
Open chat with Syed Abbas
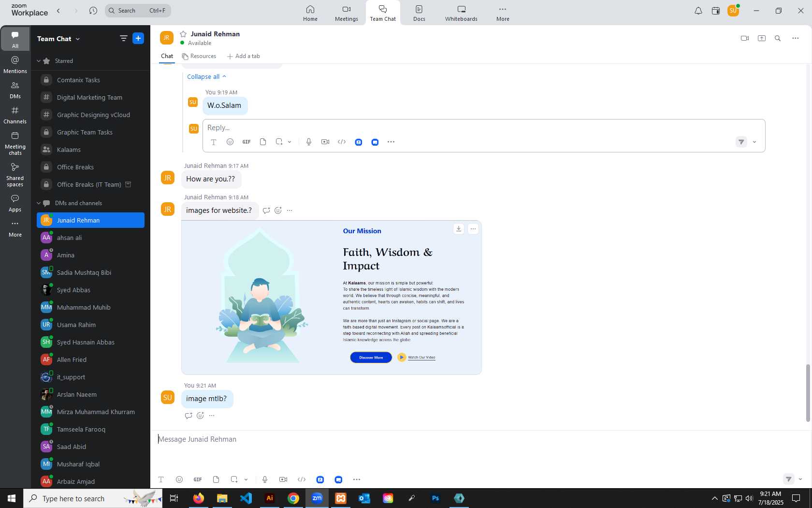click(x=90, y=290)
